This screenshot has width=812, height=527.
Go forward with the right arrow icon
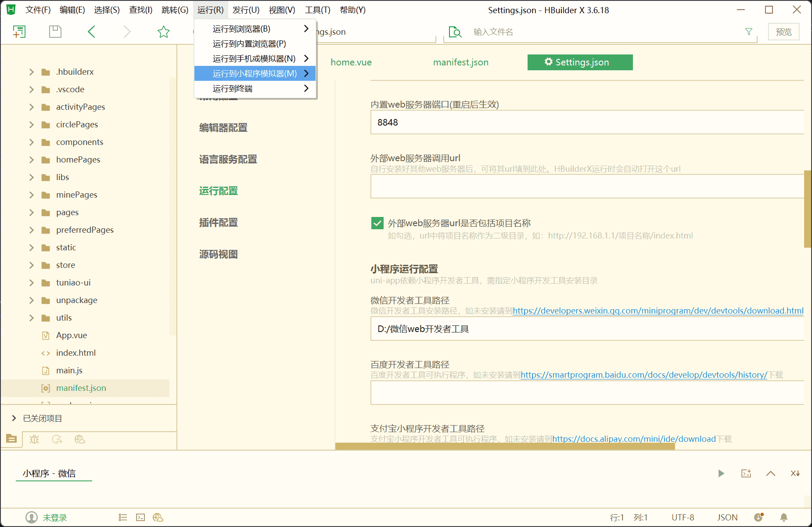tap(127, 32)
